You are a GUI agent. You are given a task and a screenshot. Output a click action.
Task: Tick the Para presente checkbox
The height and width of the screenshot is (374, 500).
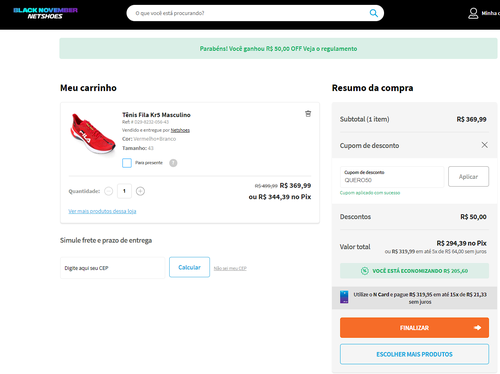click(127, 163)
